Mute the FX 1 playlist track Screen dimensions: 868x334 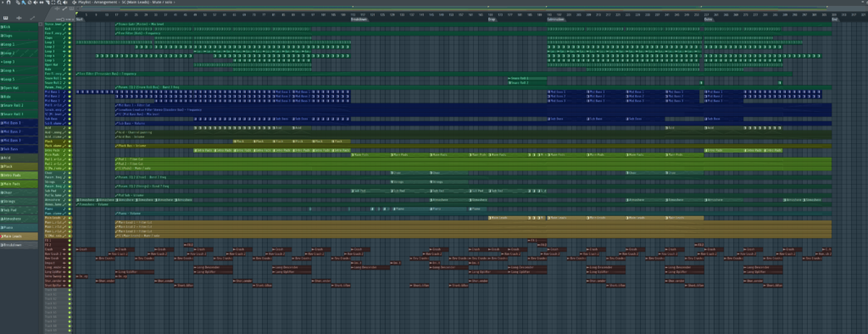point(70,240)
